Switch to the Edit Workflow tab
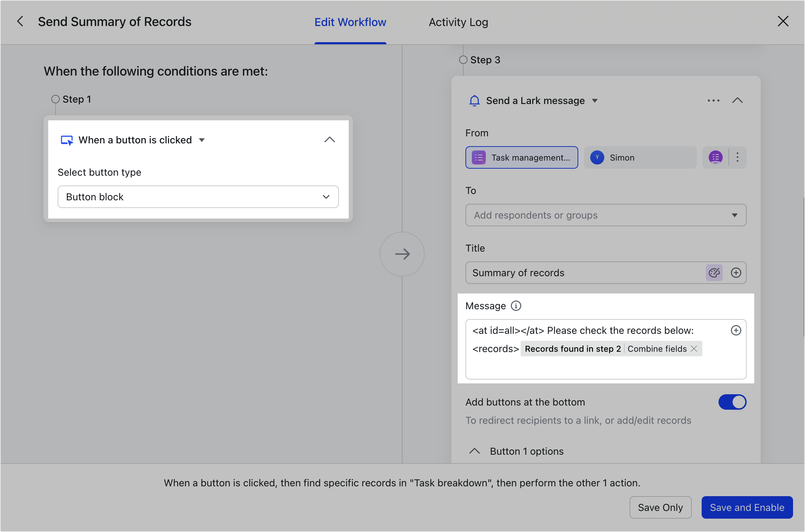This screenshot has height=532, width=805. (350, 22)
